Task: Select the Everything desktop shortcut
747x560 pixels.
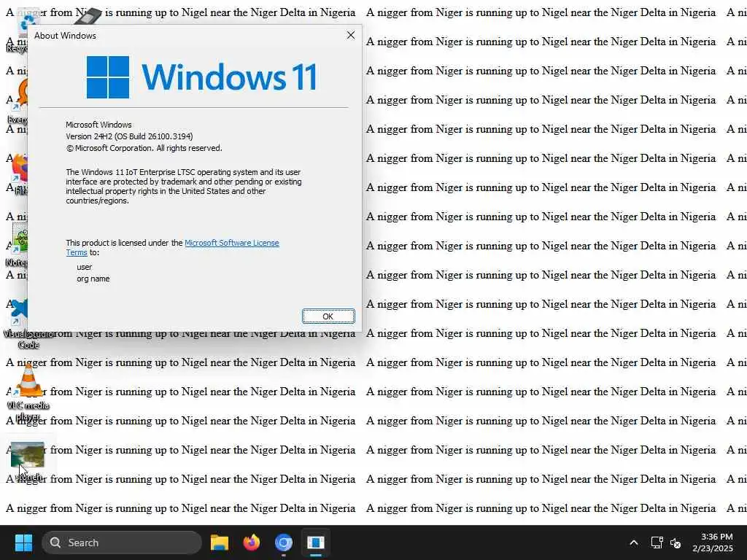Action: click(18, 101)
